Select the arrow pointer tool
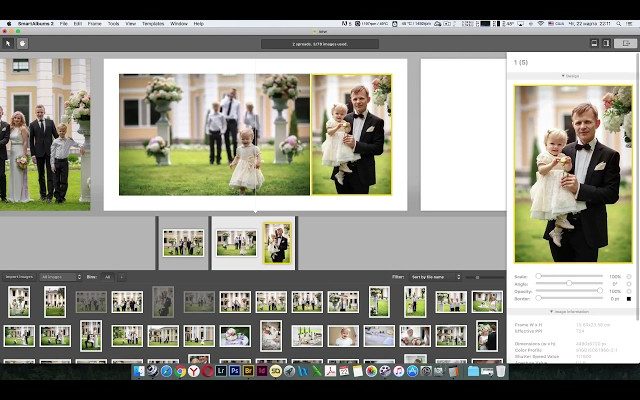Screen dimensions: 640x400 (8, 43)
